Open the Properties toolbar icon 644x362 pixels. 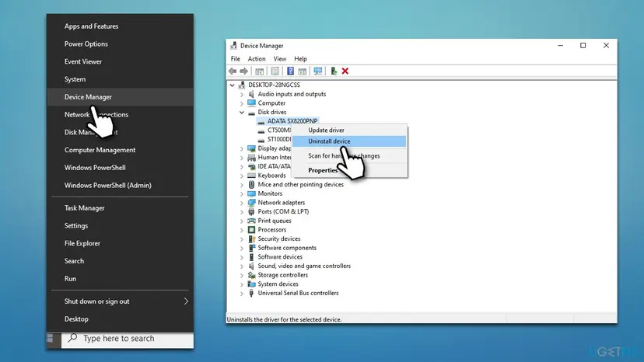coord(275,71)
